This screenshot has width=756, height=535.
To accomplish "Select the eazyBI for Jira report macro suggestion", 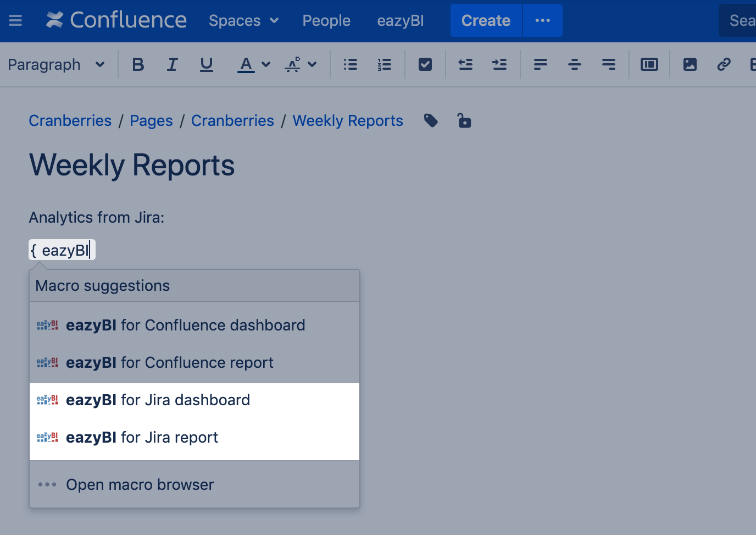I will (x=142, y=437).
